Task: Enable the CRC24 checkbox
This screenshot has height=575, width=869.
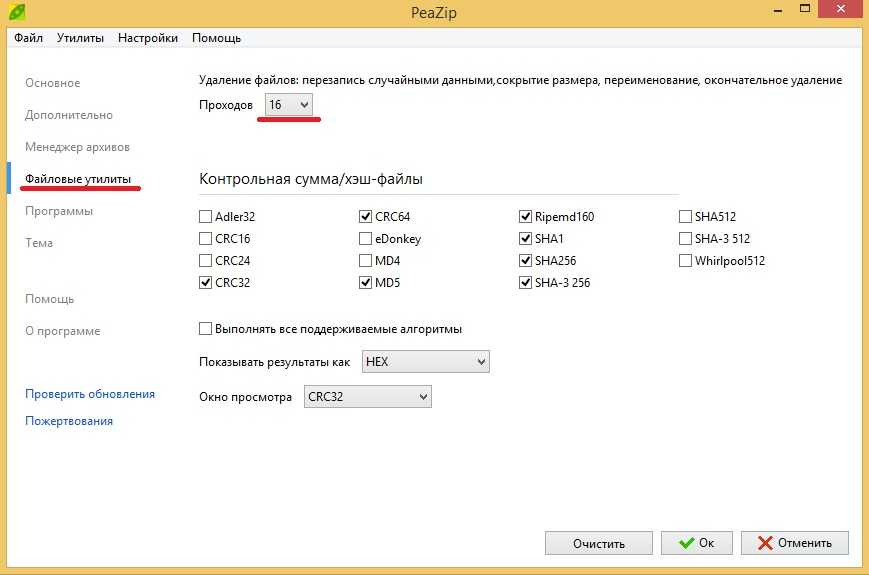Action: coord(206,260)
